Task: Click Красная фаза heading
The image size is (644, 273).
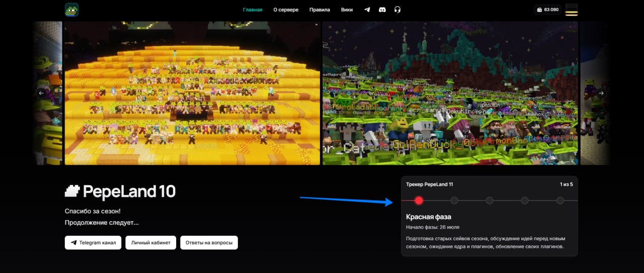Action: [x=429, y=217]
